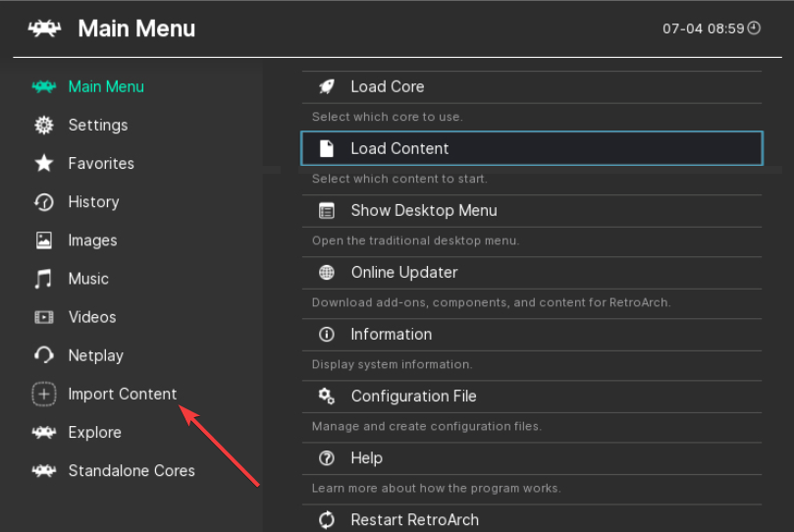Viewport: 794px width, 532px height.
Task: Click the clock icon beside the date
Action: (x=754, y=28)
